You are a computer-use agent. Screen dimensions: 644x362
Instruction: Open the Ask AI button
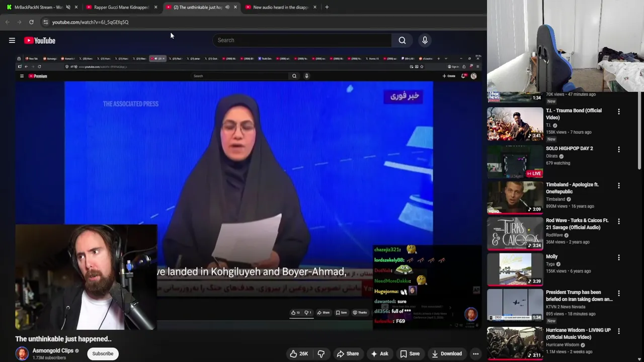pos(379,353)
